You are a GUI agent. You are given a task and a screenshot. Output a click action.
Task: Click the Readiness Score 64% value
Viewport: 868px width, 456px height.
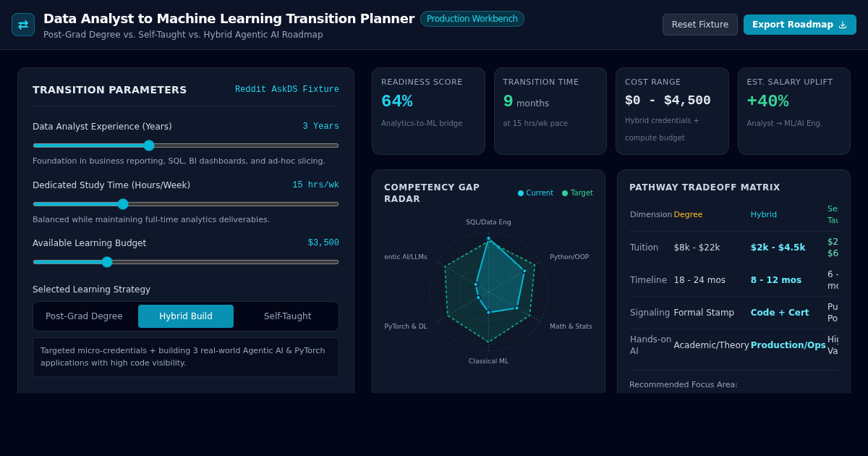tap(397, 101)
